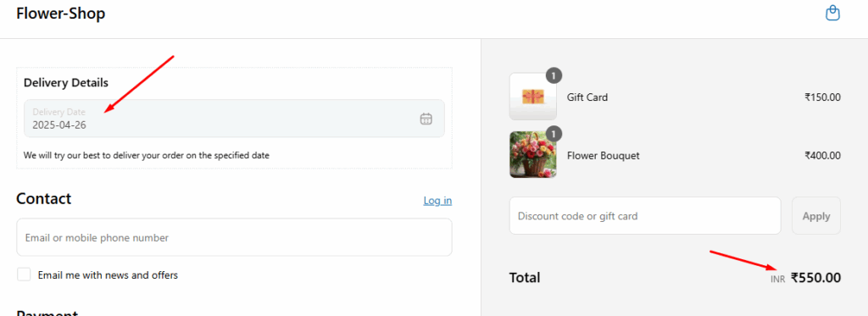This screenshot has height=316, width=868.
Task: Click the Delivery Date field
Action: coord(234,119)
